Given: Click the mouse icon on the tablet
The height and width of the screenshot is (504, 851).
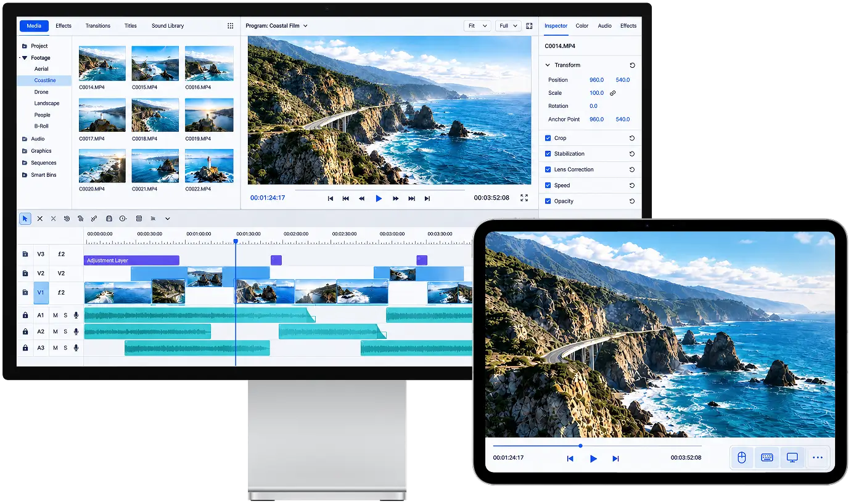Looking at the screenshot, I should click(742, 458).
